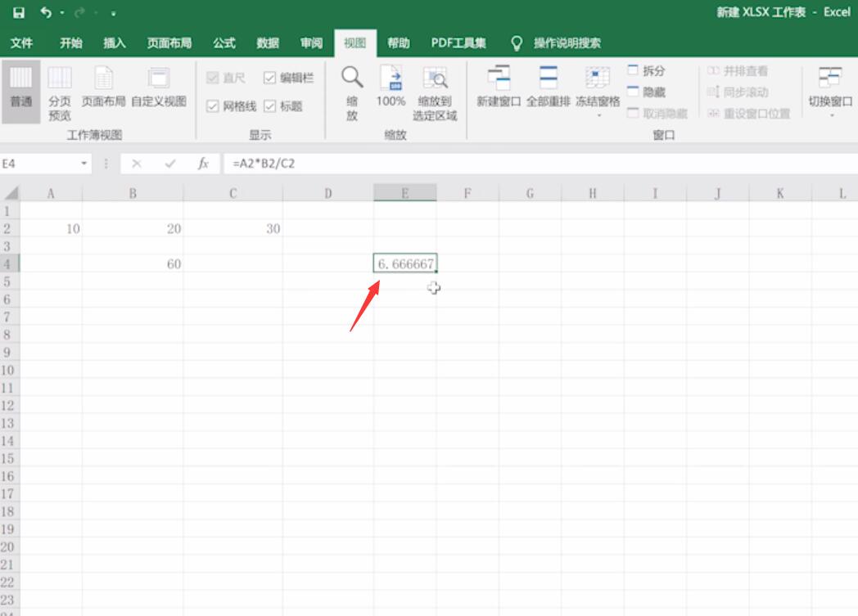Click the Redo arrow icon
Image resolution: width=858 pixels, height=616 pixels.
pyautogui.click(x=80, y=12)
